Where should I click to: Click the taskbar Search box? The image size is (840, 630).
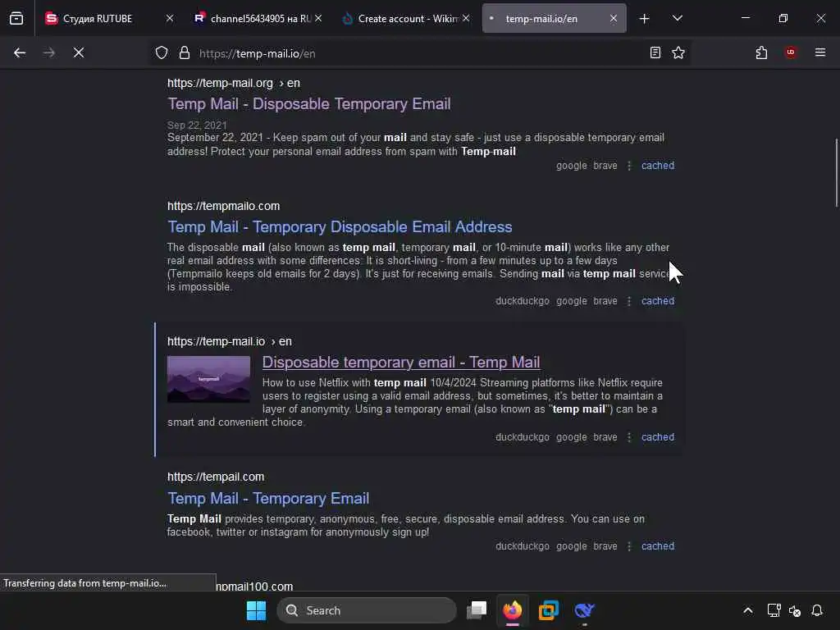[x=367, y=610]
